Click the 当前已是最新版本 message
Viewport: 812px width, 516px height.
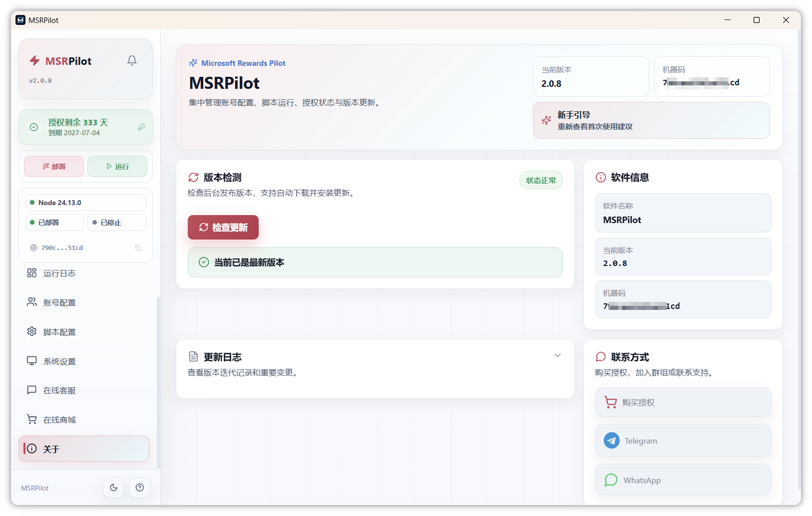click(x=375, y=262)
